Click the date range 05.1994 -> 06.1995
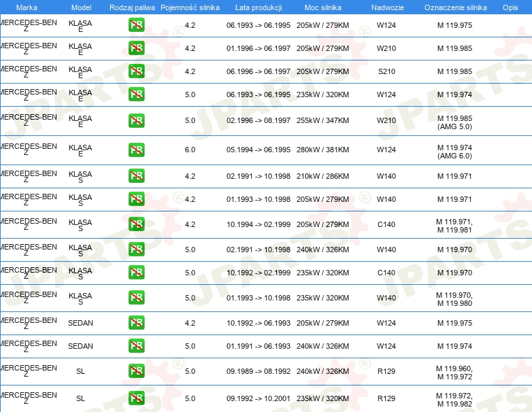 pos(259,150)
